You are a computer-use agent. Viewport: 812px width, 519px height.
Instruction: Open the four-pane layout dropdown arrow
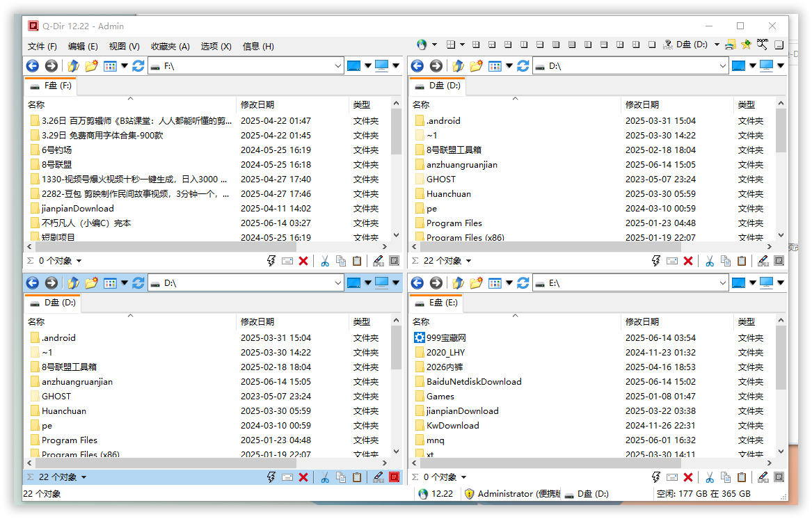point(462,45)
